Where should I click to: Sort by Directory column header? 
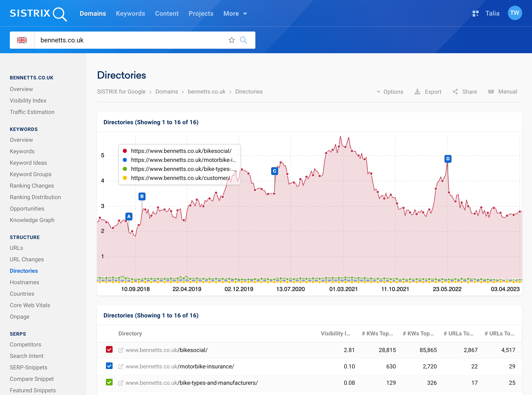point(130,334)
